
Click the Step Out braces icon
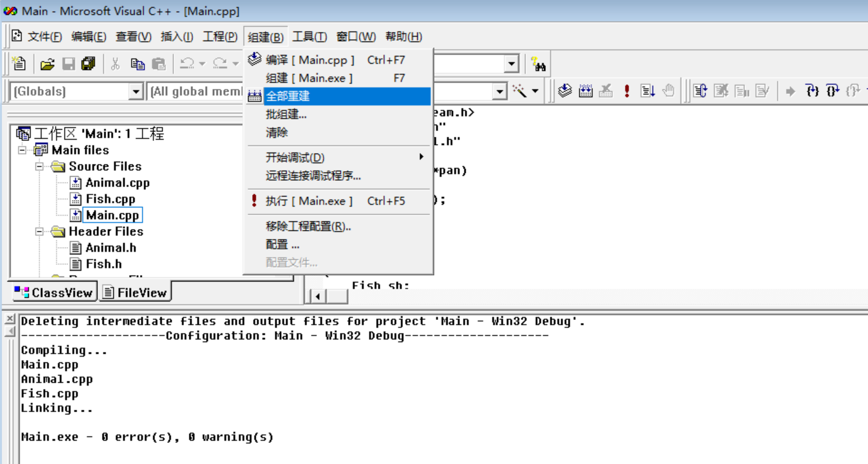(853, 91)
